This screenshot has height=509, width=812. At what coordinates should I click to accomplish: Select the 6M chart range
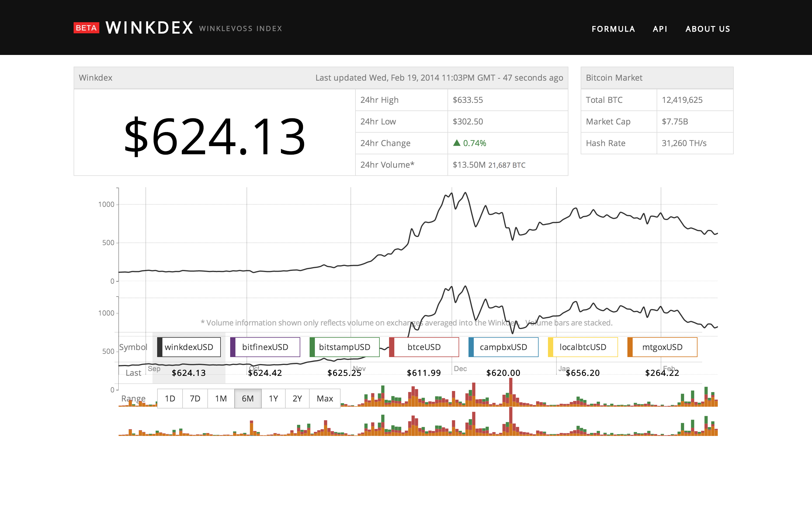248,399
